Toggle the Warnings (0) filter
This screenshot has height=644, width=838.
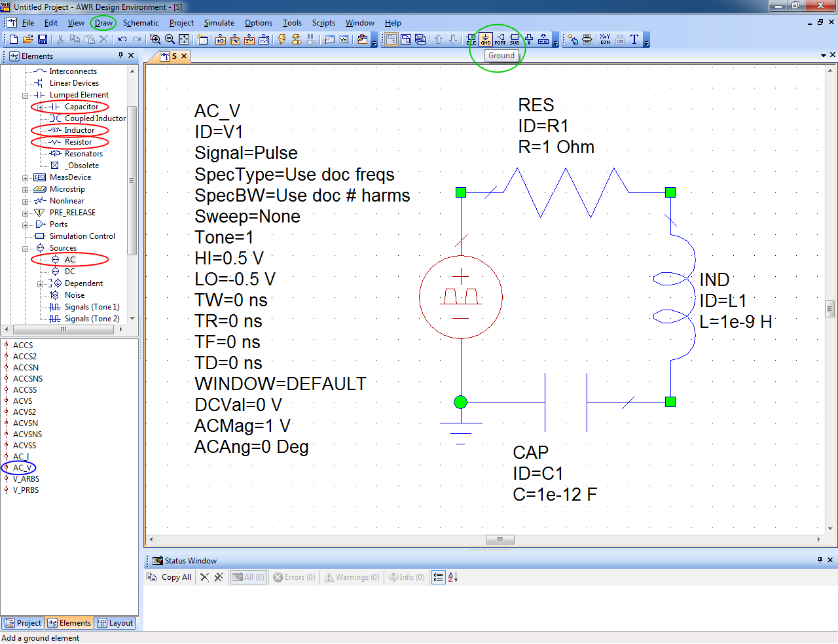(352, 577)
